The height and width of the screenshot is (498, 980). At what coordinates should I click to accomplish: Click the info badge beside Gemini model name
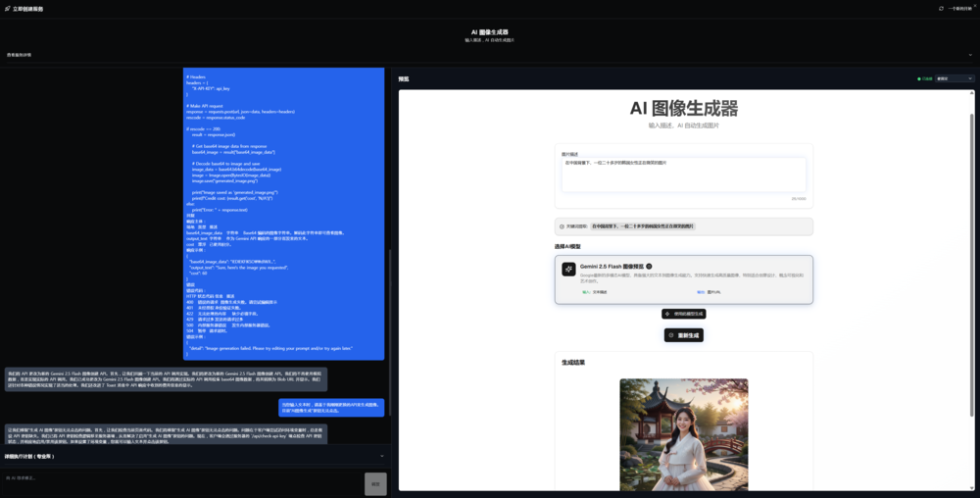pyautogui.click(x=650, y=266)
